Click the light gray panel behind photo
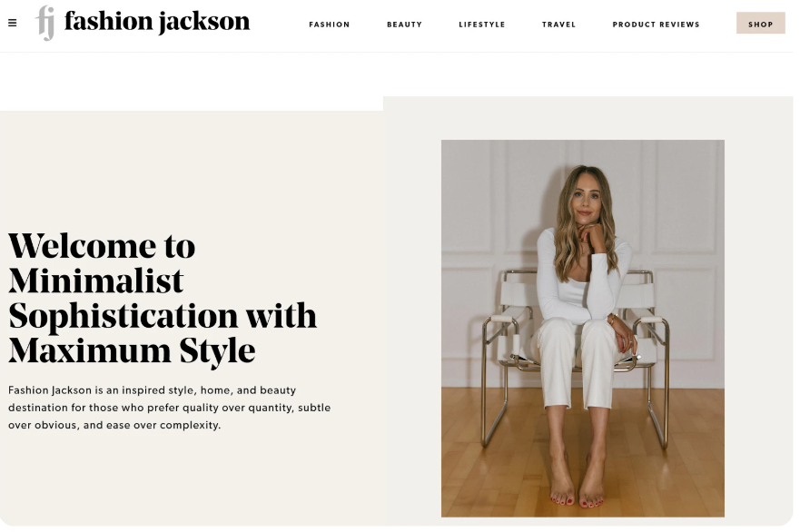The width and height of the screenshot is (800, 532). coord(412,306)
